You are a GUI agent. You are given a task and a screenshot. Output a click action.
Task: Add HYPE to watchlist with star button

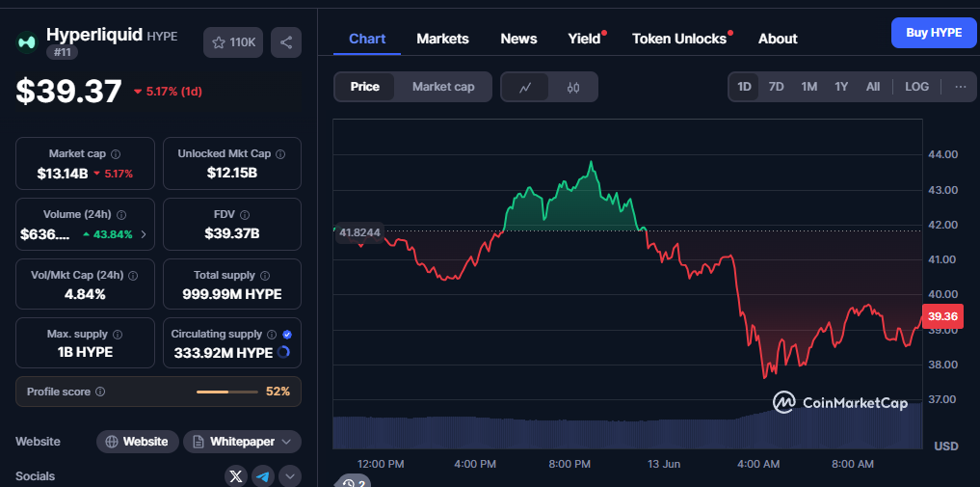(233, 42)
